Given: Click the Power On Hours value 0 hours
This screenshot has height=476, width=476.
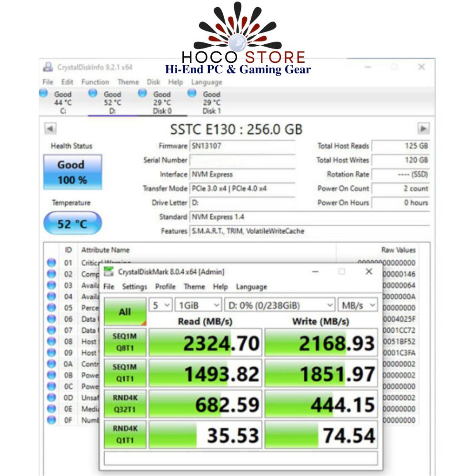Looking at the screenshot, I should pos(416,202).
